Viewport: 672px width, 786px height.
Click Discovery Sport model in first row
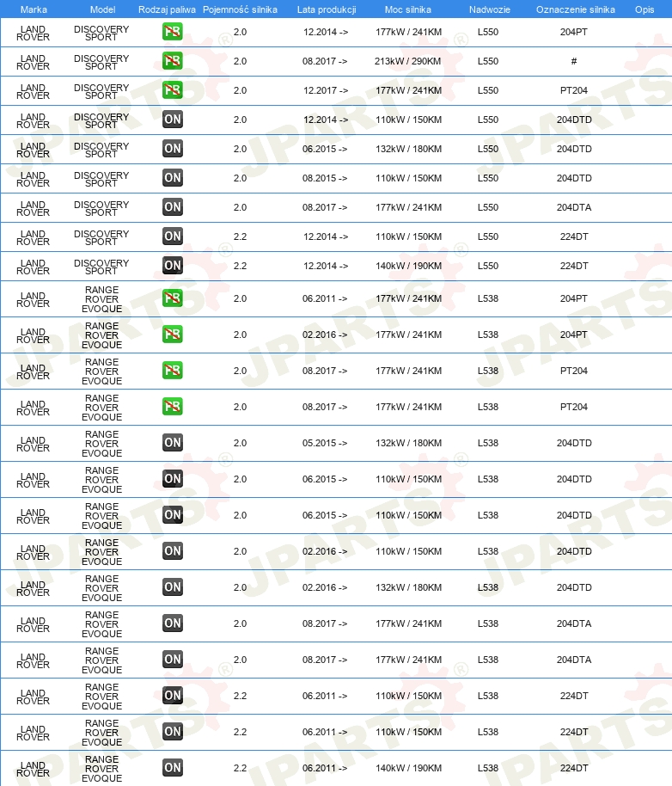click(x=101, y=33)
